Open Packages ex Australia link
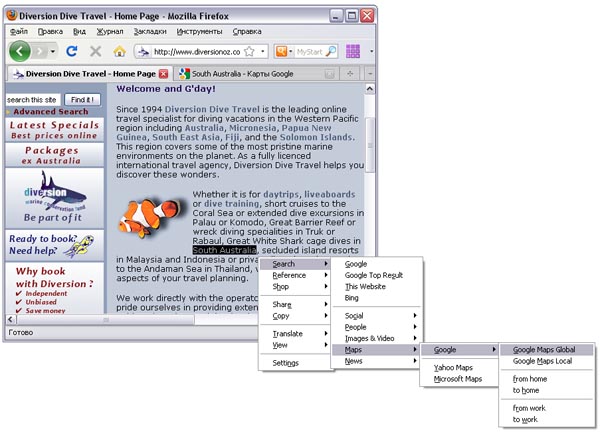The height and width of the screenshot is (432, 600). click(x=54, y=155)
